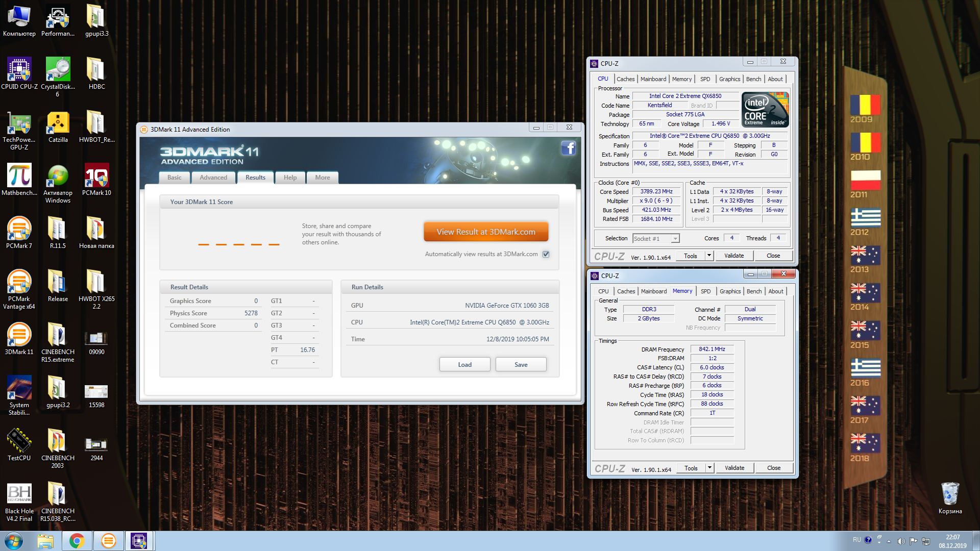Click the Save button in Run Details

click(521, 364)
